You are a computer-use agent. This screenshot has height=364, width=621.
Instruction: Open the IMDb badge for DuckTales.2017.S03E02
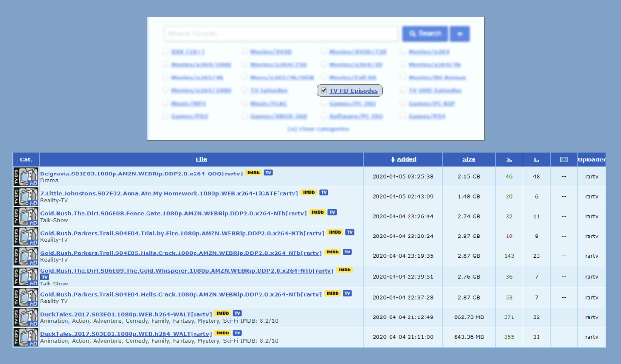[222, 333]
